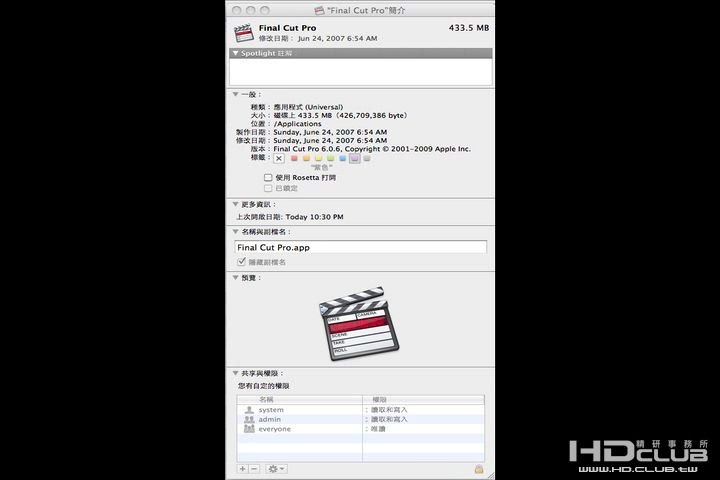This screenshot has width=720, height=480.
Task: Collapse the Name & Extension section triangle
Action: pyautogui.click(x=236, y=232)
